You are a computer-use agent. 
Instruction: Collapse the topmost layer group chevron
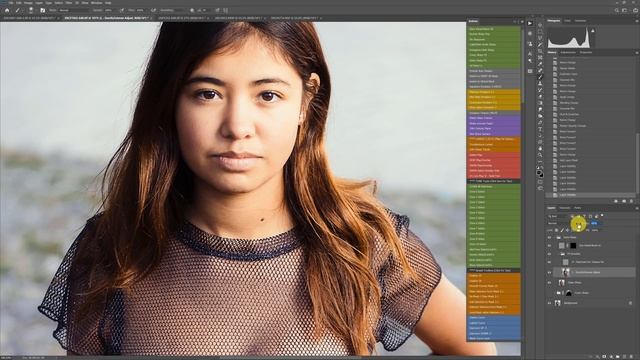[x=554, y=238]
